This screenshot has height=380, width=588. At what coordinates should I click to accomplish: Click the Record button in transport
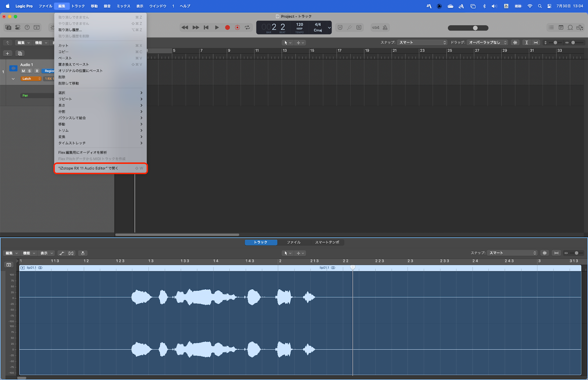tap(227, 28)
